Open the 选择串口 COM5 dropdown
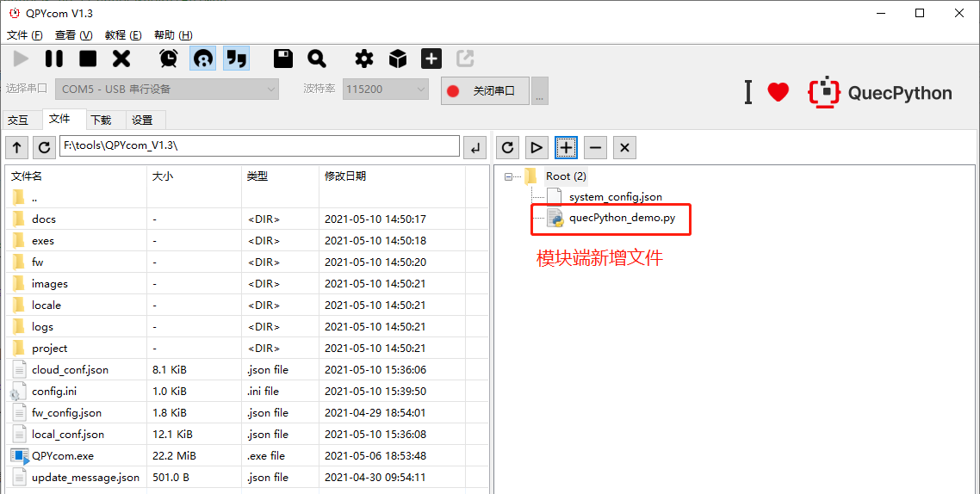This screenshot has width=980, height=494. pos(167,90)
